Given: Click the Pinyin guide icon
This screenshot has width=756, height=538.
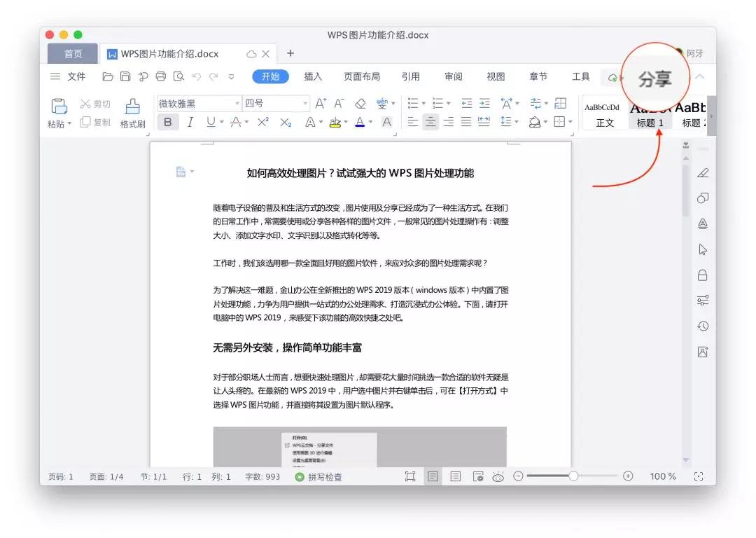Looking at the screenshot, I should 384,103.
